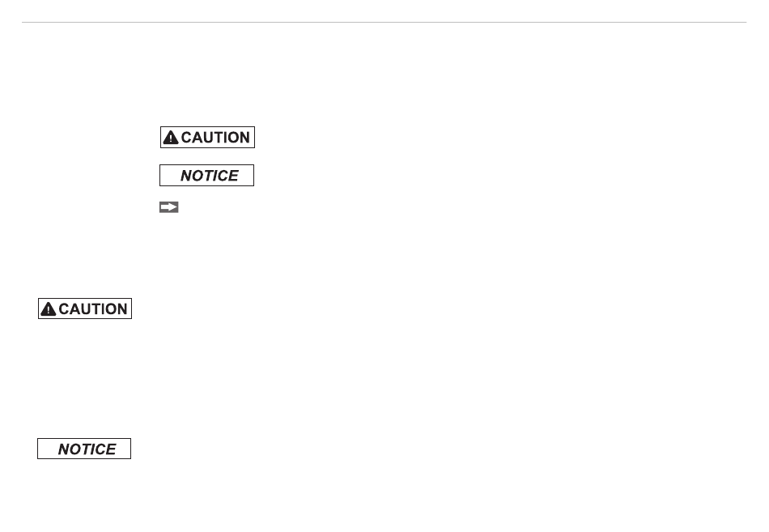Screen dimensions: 769x532
Task: Click the last NOTICE label on the page
Action: point(84,449)
